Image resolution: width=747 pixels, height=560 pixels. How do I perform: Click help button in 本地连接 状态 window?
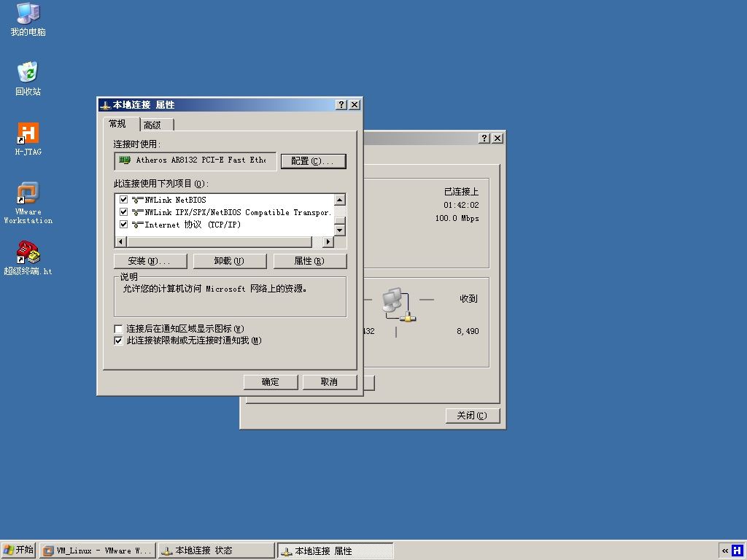[484, 138]
